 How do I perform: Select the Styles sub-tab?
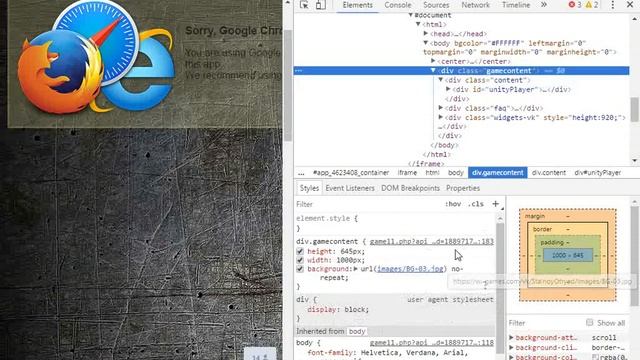[x=309, y=188]
